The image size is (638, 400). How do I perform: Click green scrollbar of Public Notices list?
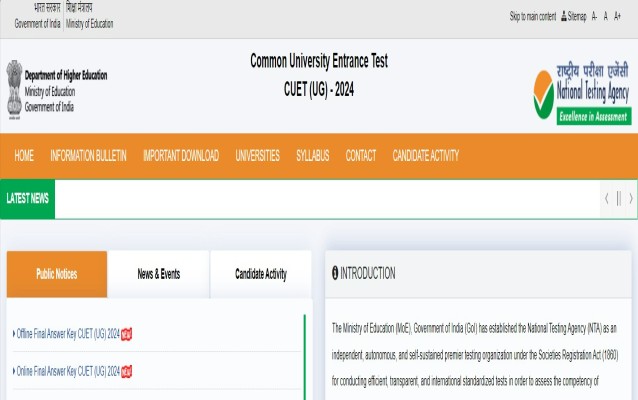coord(305,357)
